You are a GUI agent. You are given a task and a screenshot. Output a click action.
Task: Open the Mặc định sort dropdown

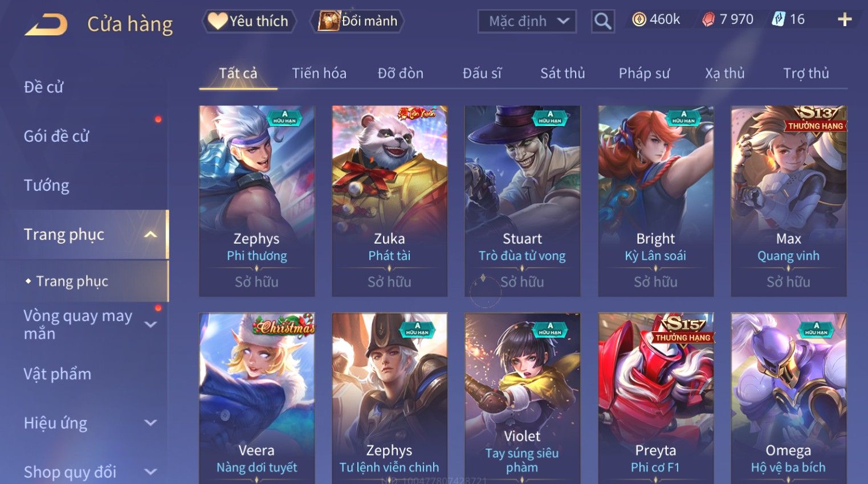(527, 22)
